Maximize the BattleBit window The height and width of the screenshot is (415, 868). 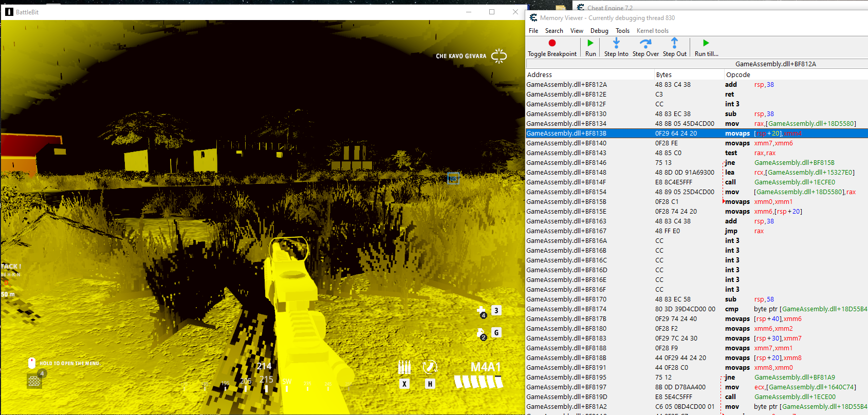click(492, 12)
